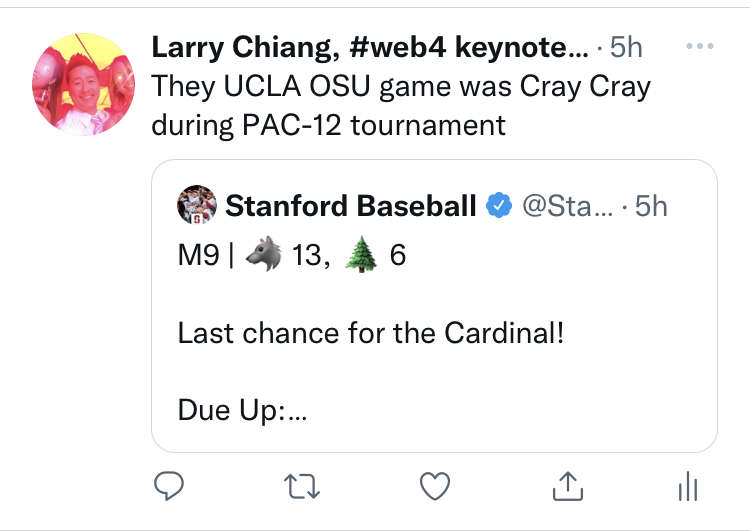Click the Stanford Baseball avatar icon
Viewport: 750px width, 532px height.
click(197, 206)
